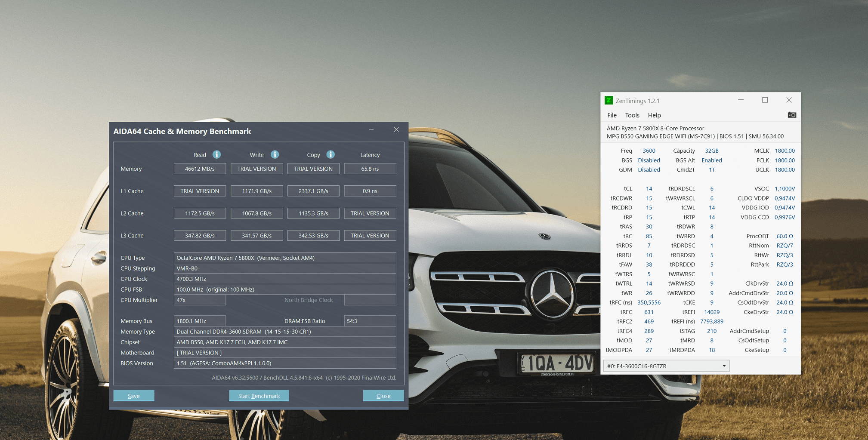Image resolution: width=868 pixels, height=440 pixels.
Task: Click Capacity value 32GB in ZenTimings
Action: (712, 151)
